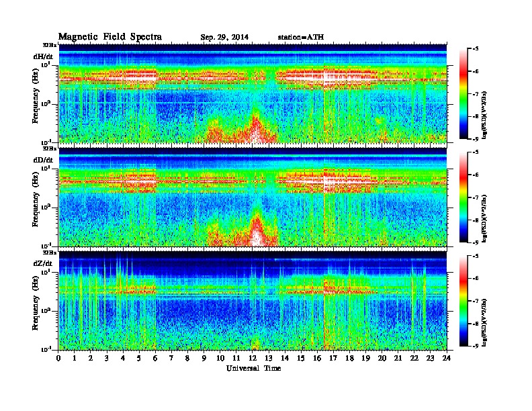Click the "dH/dt" panel label
Screen dimensions: 532x411
click(x=43, y=56)
